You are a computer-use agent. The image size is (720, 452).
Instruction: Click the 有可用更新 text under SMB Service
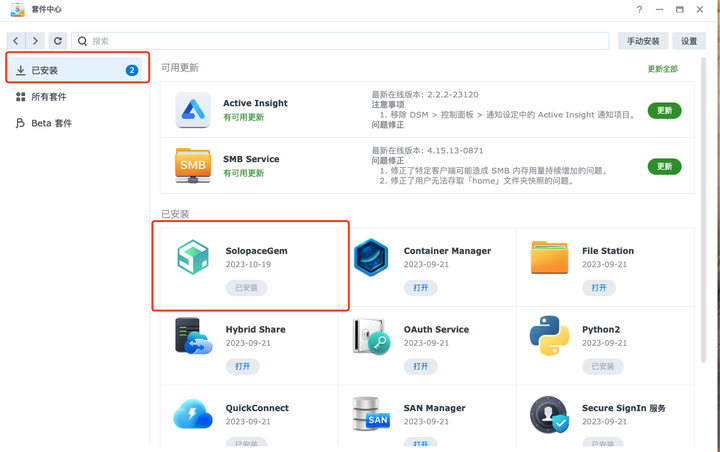click(x=243, y=173)
